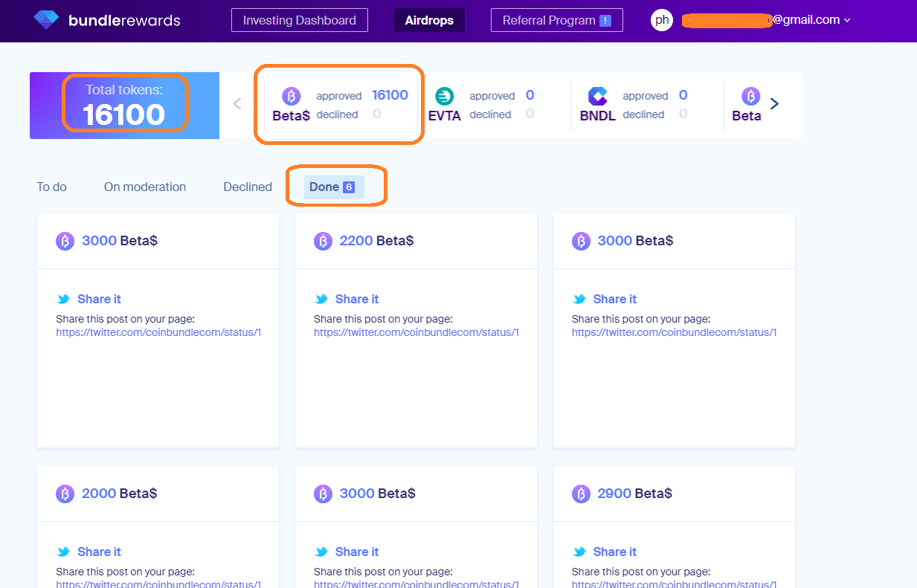Click the right carousel arrow for tokens
The image size is (917, 588).
point(774,103)
